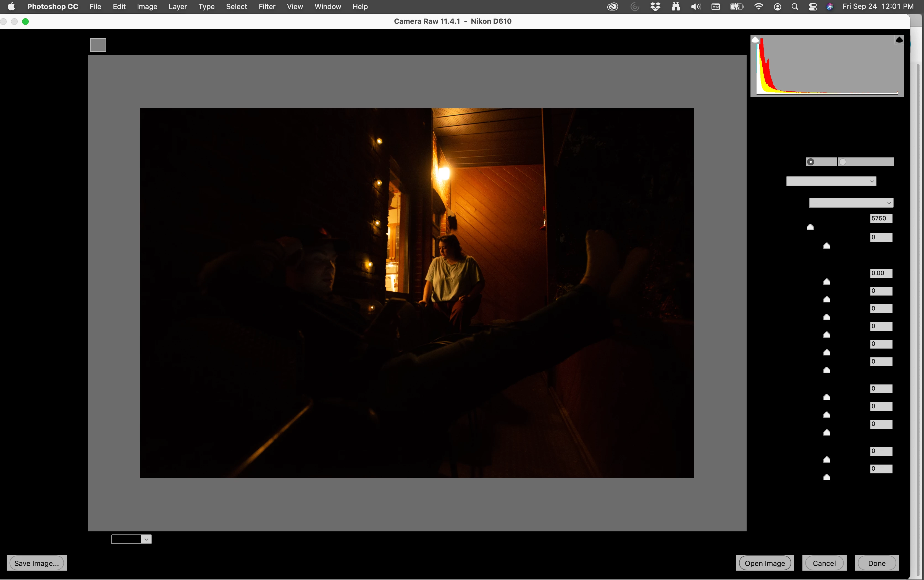The width and height of the screenshot is (924, 580).
Task: Open the Dropbox menu bar icon
Action: click(x=655, y=7)
